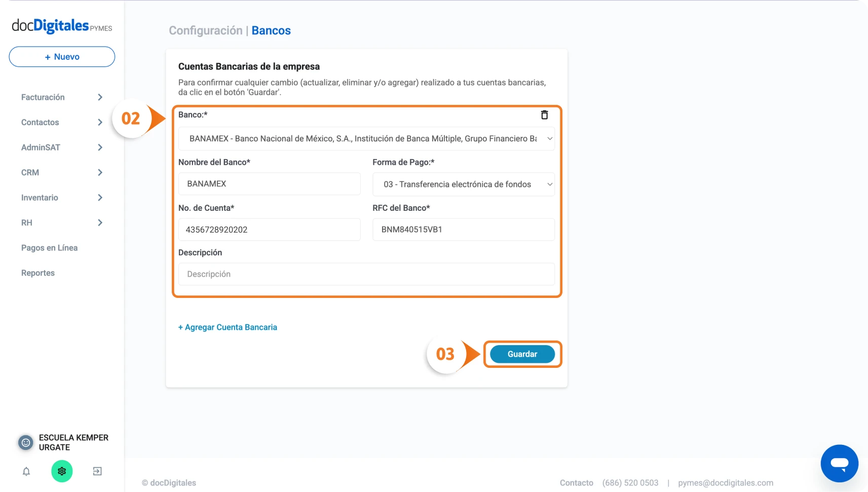
Task: Click the Guardar button
Action: [x=522, y=354]
